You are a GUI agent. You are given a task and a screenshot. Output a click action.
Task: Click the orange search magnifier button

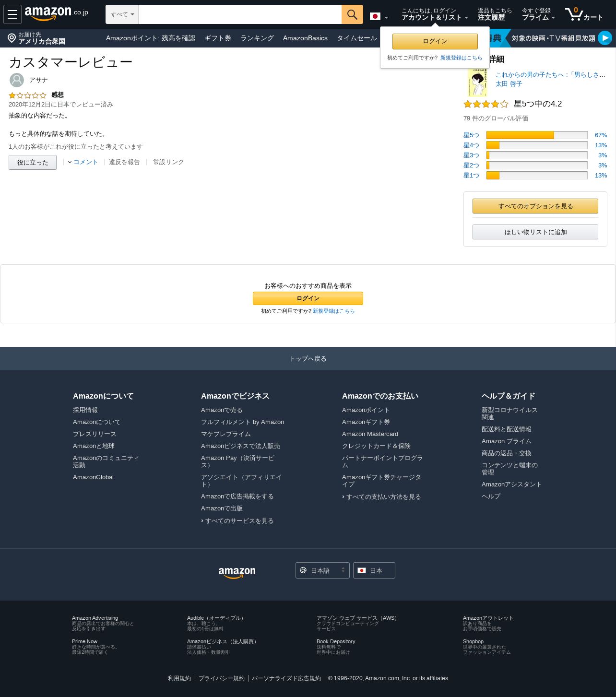pyautogui.click(x=352, y=14)
